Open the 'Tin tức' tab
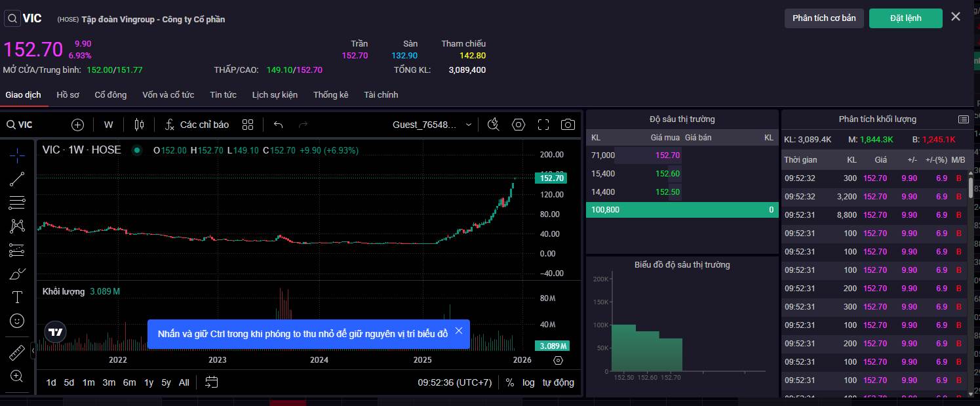The height and width of the screenshot is (406, 980). tap(224, 94)
